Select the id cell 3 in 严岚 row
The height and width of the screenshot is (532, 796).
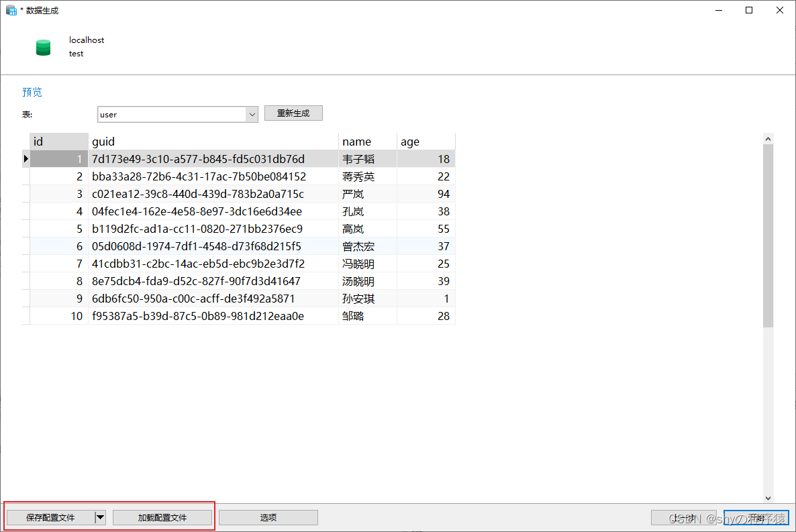tap(59, 194)
